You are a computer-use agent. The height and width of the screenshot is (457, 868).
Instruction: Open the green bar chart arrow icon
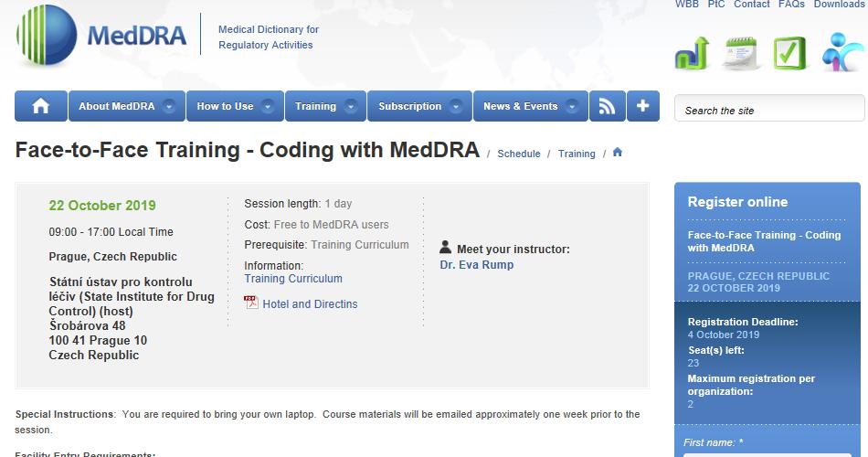pos(692,53)
